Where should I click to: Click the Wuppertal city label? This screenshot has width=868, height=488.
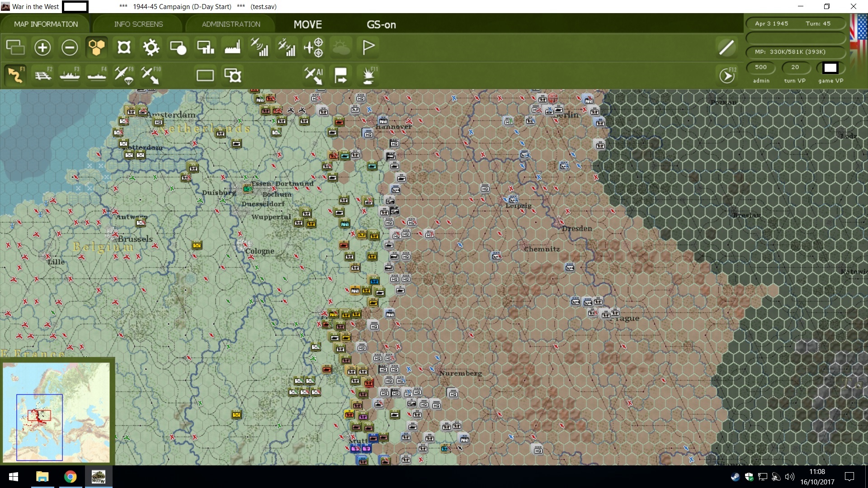click(271, 217)
